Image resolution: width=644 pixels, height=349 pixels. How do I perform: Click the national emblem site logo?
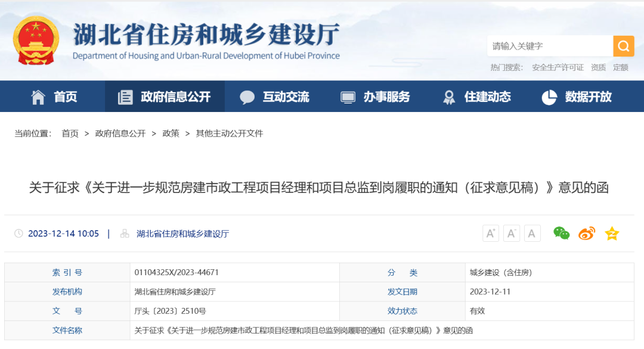tap(36, 39)
